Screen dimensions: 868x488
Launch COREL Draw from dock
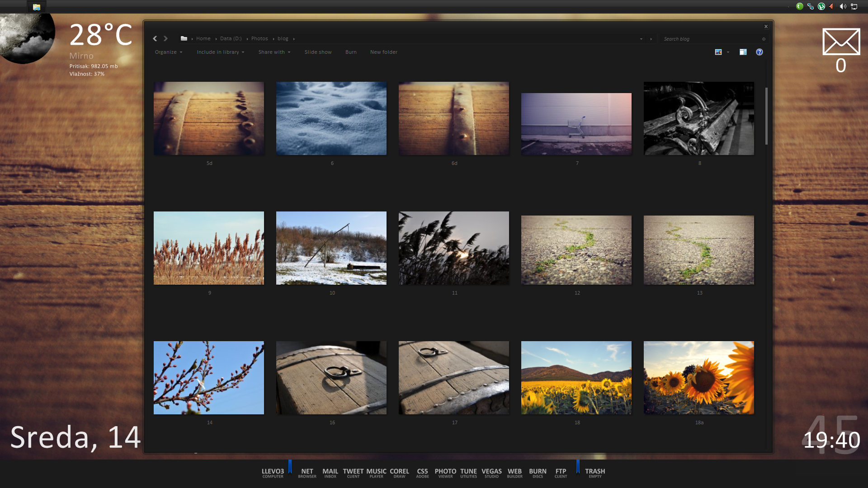point(399,473)
